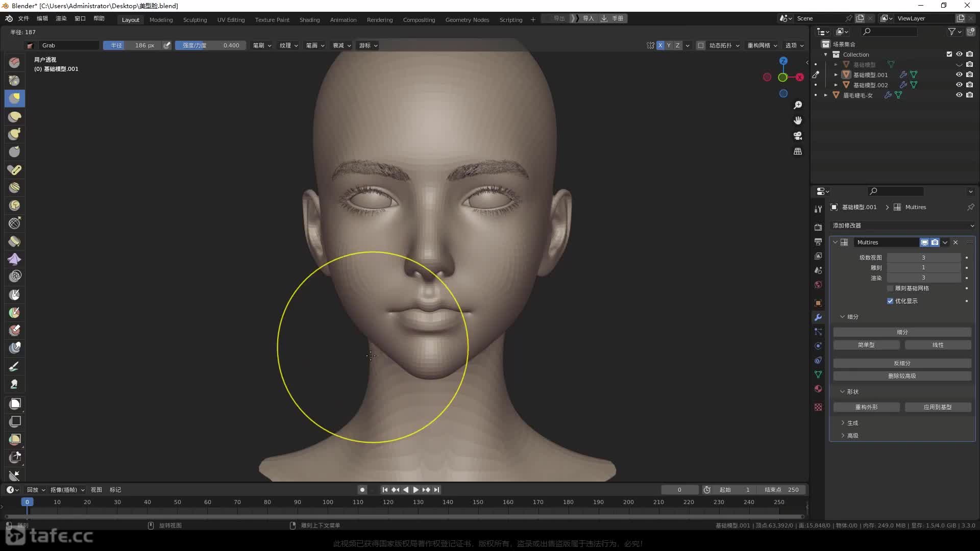Toggle camera view with the camera gizmo
The width and height of the screenshot is (980, 551).
click(798, 136)
